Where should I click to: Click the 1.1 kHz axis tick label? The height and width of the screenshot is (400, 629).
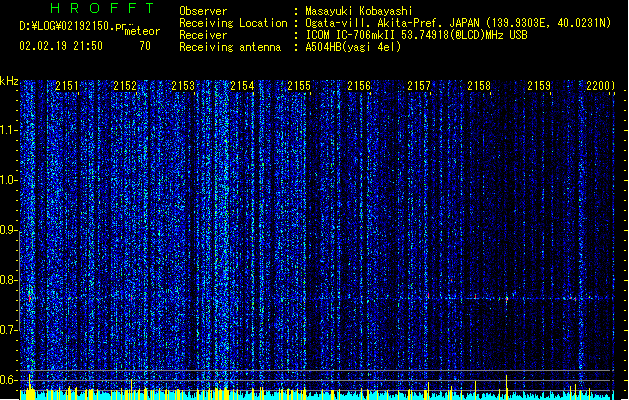9,130
